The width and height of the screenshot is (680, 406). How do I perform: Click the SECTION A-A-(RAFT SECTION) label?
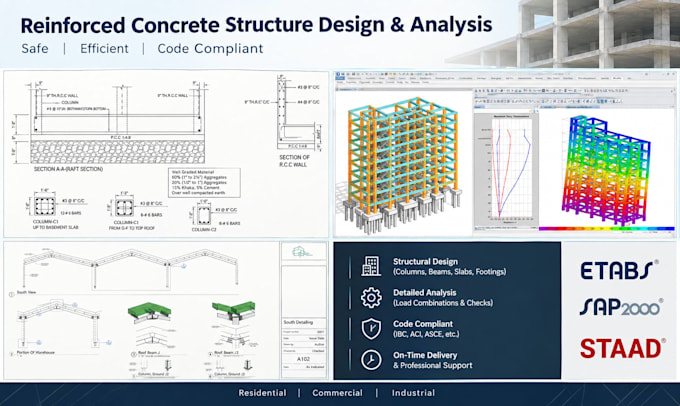pyautogui.click(x=69, y=169)
